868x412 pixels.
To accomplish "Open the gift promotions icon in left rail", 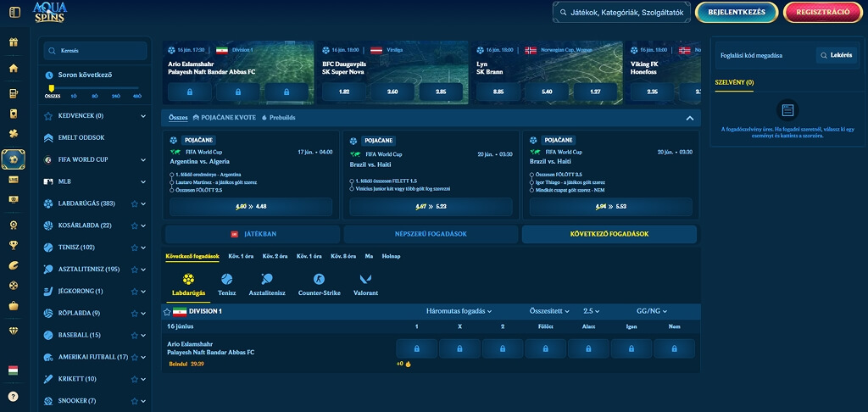I will [14, 42].
